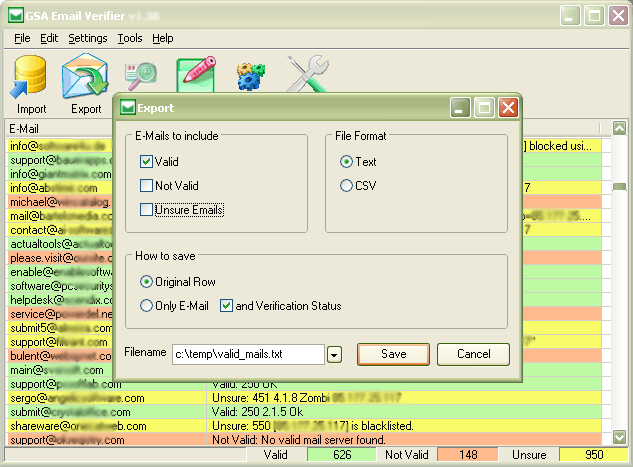633x467 pixels.
Task: Tick the Unsure Emails checkbox
Action: click(x=147, y=210)
